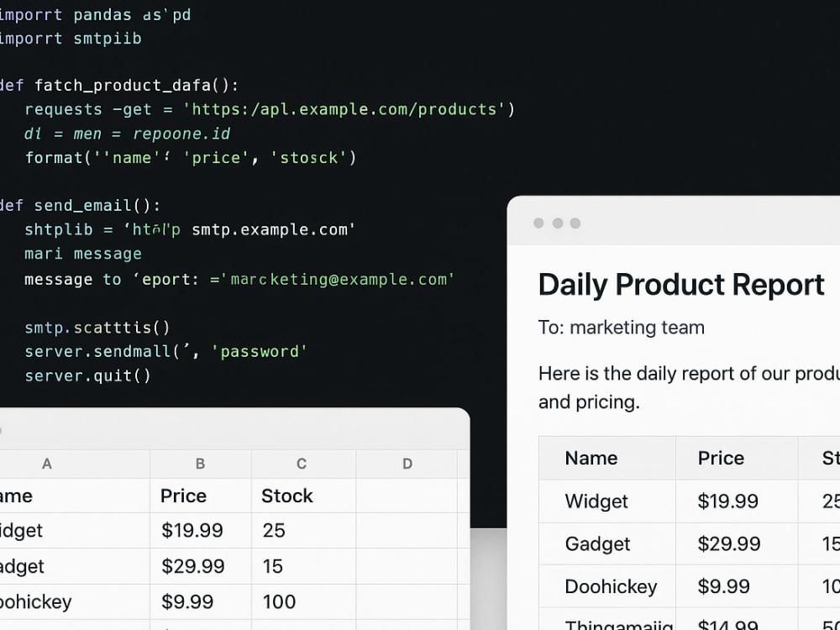
Task: Select spreadsheet cell containing $9.99
Action: click(201, 601)
